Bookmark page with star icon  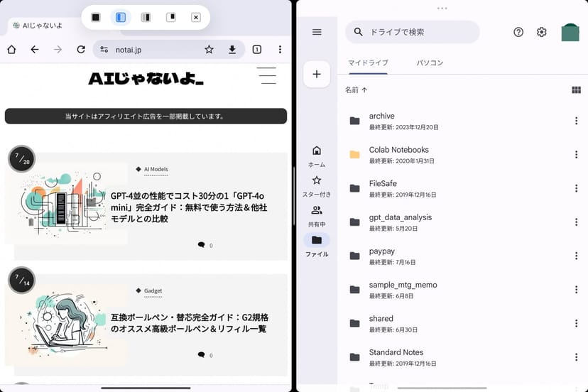[209, 50]
